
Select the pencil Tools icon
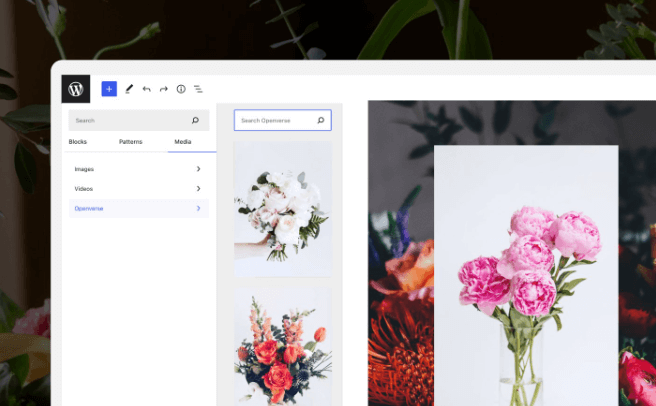(129, 89)
